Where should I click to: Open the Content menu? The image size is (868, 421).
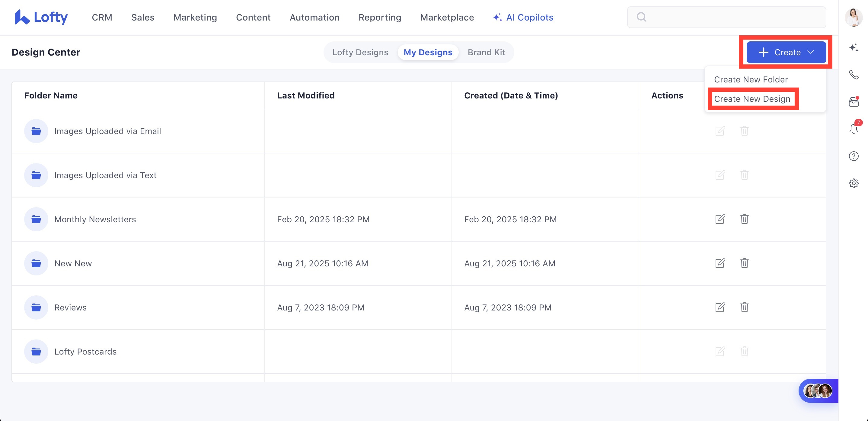click(x=254, y=17)
